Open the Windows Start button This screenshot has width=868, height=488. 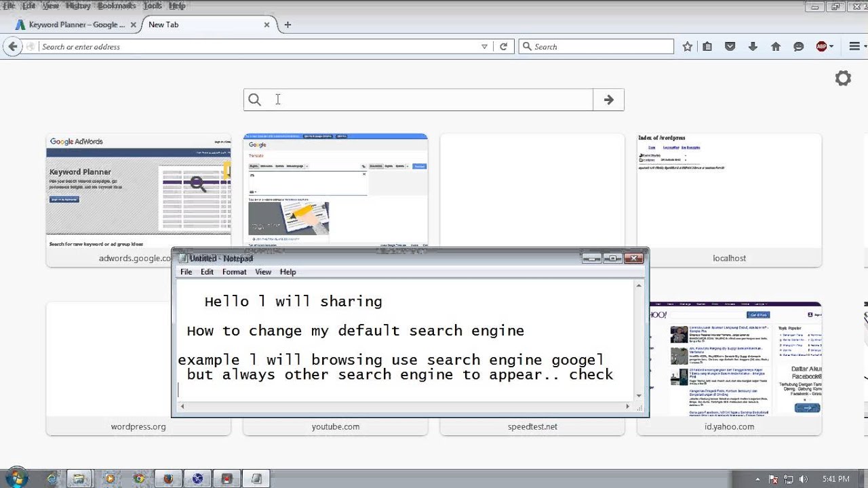(x=16, y=478)
